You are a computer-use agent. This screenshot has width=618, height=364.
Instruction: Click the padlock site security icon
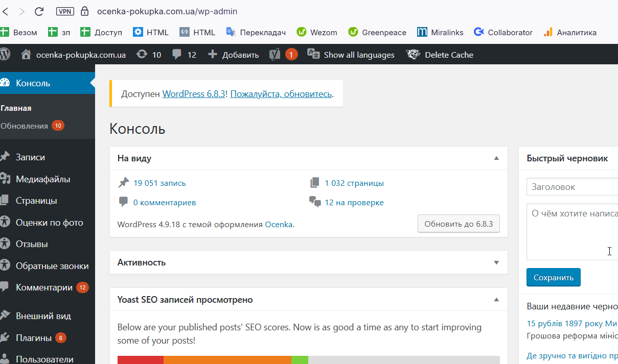(x=85, y=11)
